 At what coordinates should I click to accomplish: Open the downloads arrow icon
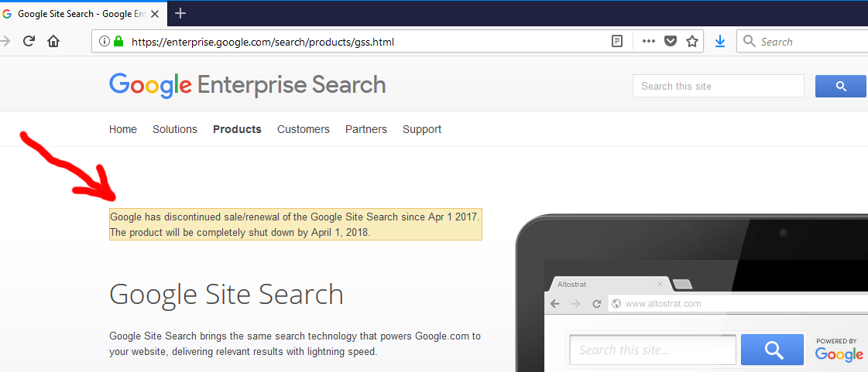pos(719,42)
